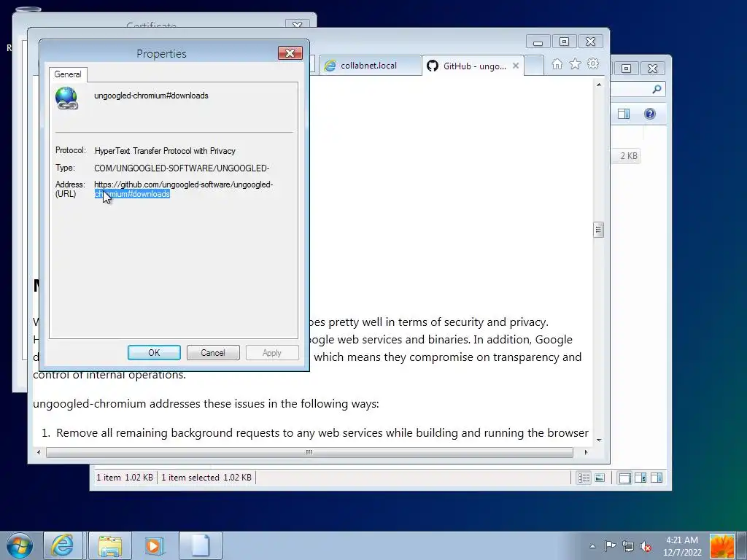Image resolution: width=747 pixels, height=560 pixels.
Task: Switch Explorer to large thumbnails view icon
Action: pos(600,478)
